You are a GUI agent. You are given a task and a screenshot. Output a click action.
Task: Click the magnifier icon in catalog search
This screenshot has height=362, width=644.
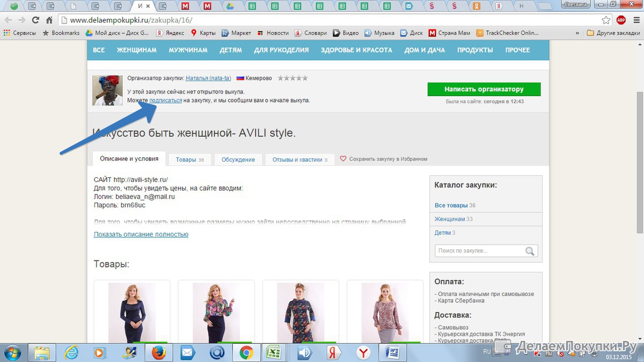coord(530,251)
